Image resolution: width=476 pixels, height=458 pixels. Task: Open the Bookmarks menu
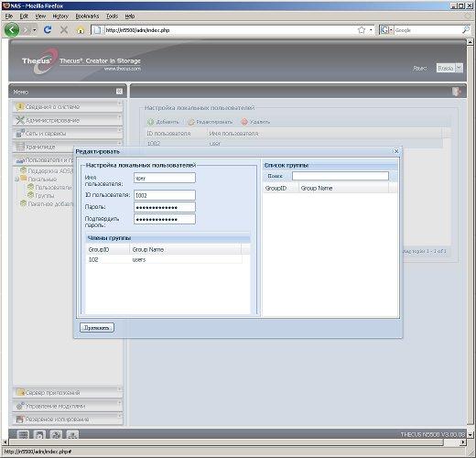click(x=87, y=16)
